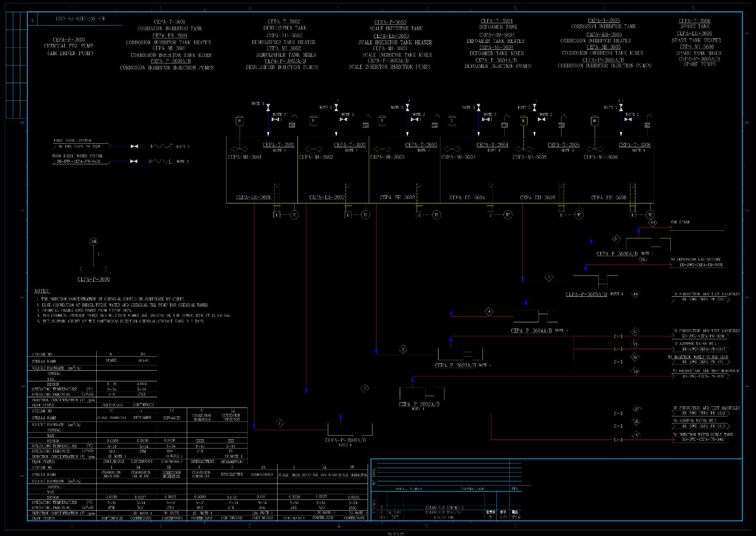This screenshot has height=536, width=756.
Task: Select the valve on the diesel system line
Action: tap(134, 147)
